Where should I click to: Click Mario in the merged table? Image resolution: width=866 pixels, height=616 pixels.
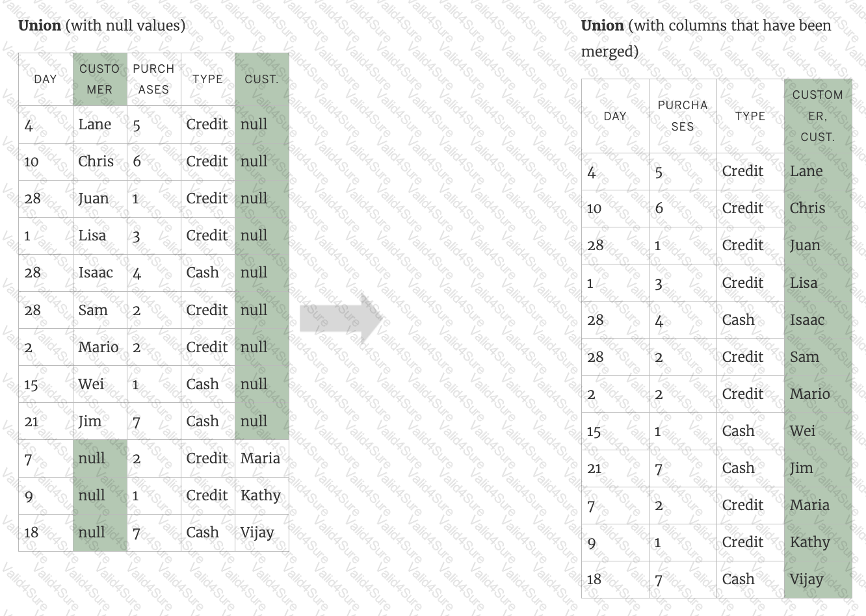(x=809, y=394)
